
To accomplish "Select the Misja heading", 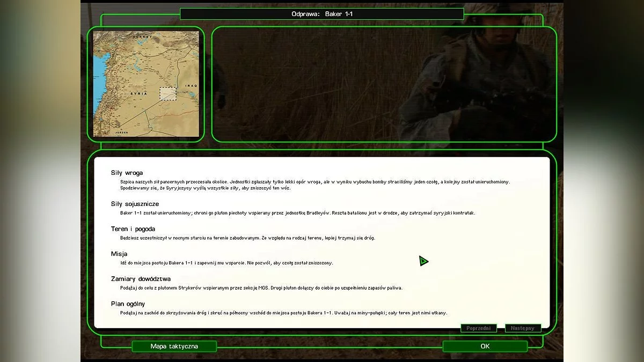I will [x=119, y=254].
